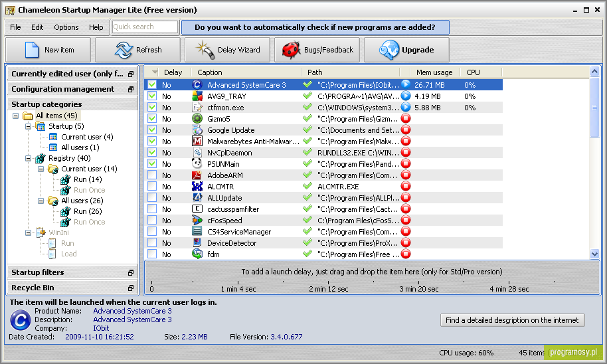The height and width of the screenshot is (364, 607).
Task: Click Find a detailed description on the internet
Action: tap(512, 320)
